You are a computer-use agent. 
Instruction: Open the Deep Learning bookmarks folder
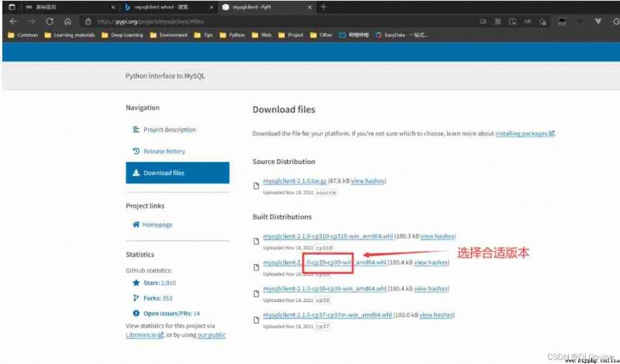[122, 35]
